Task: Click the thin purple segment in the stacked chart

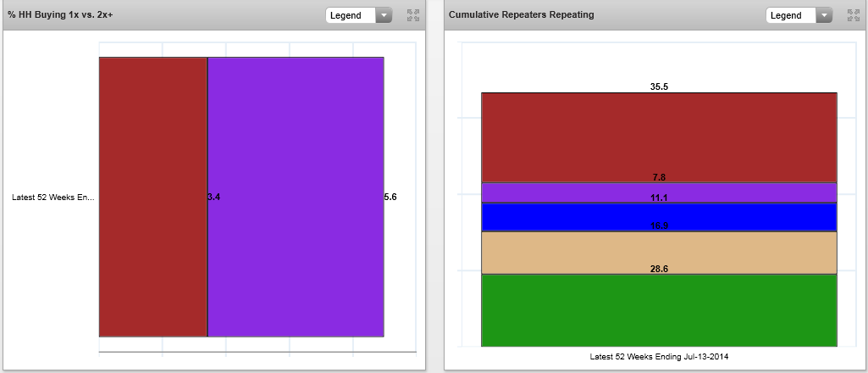Action: [659, 192]
